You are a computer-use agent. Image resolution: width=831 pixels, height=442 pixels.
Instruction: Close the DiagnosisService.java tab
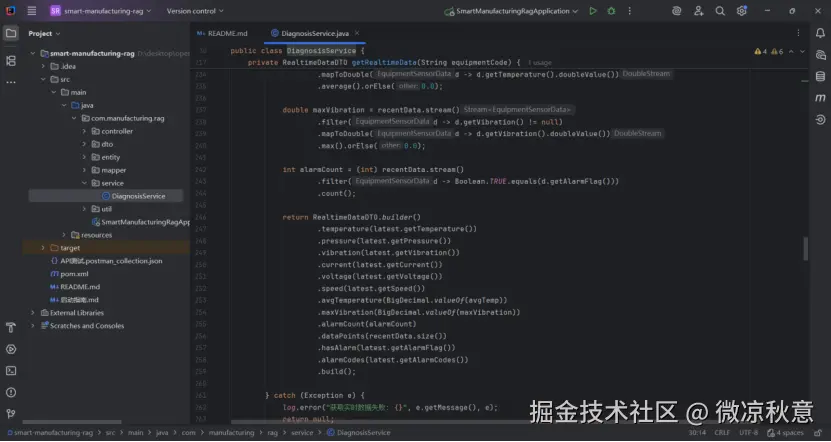pos(357,33)
